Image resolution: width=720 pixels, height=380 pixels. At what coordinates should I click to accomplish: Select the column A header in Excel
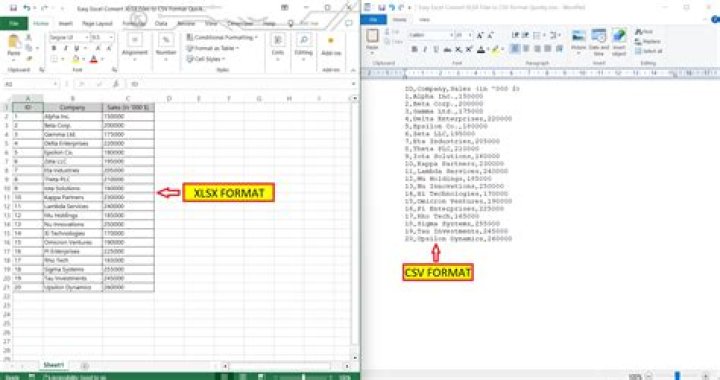tap(28, 98)
